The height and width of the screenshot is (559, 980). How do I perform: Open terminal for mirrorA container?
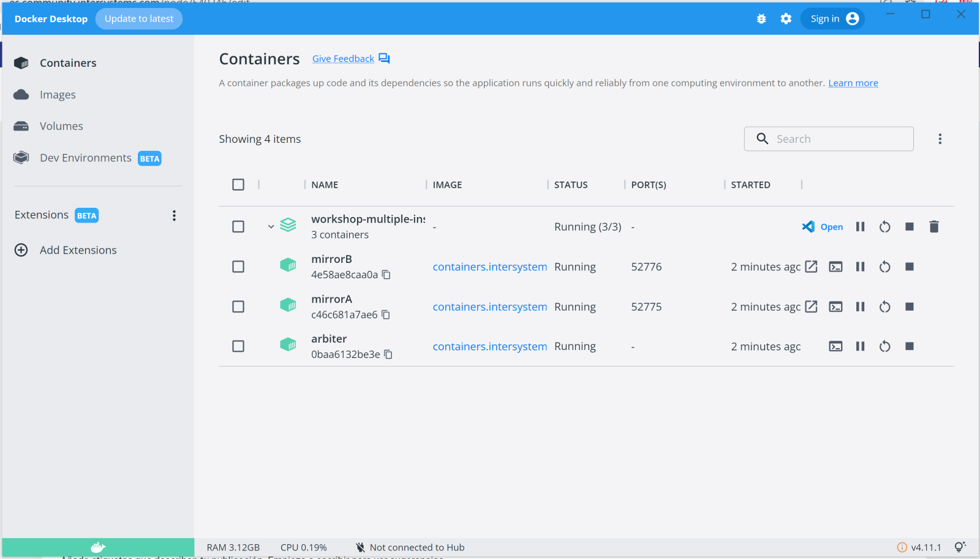pos(835,307)
